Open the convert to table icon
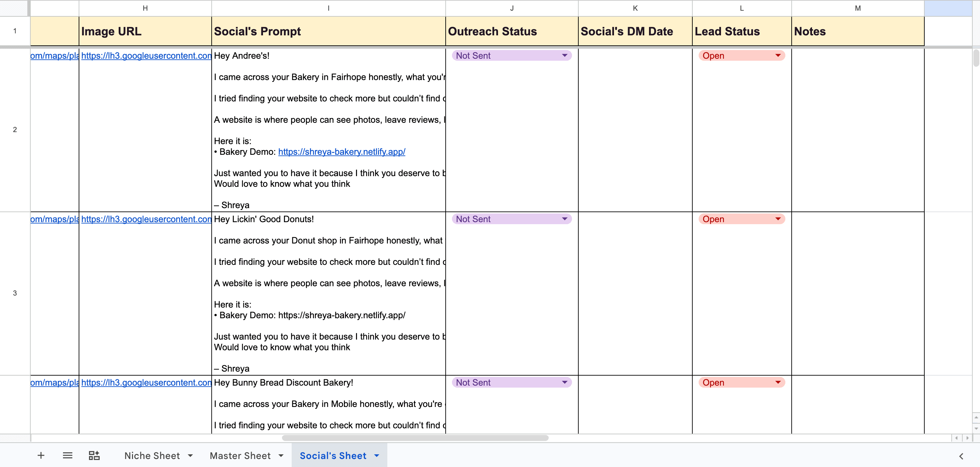The width and height of the screenshot is (980, 467). [x=94, y=455]
